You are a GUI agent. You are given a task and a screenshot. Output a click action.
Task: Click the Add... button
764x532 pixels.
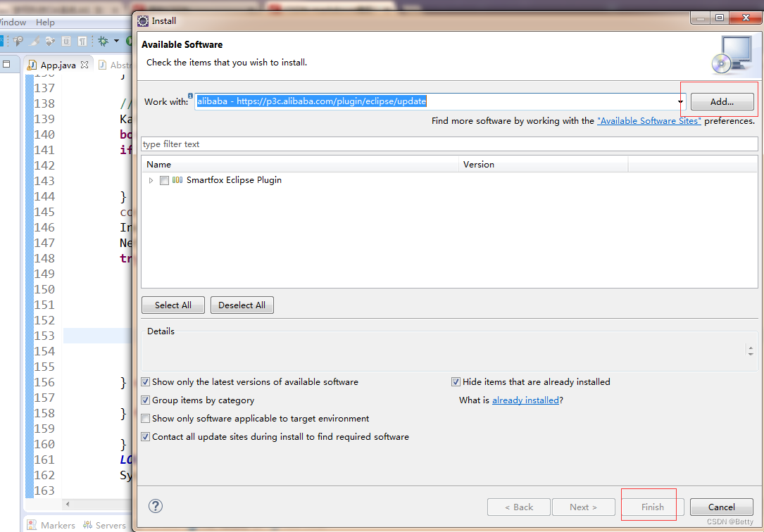722,102
